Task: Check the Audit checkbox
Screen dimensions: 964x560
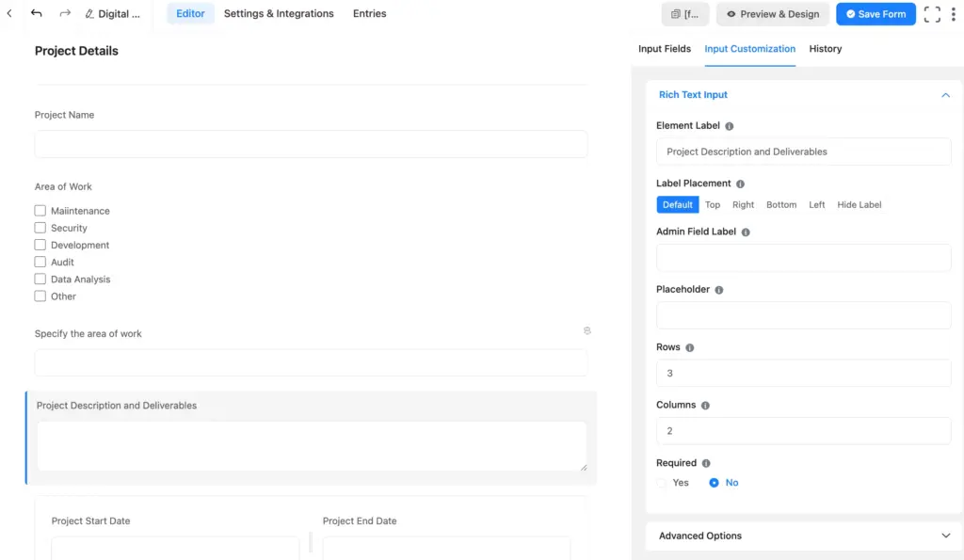Action: click(40, 262)
